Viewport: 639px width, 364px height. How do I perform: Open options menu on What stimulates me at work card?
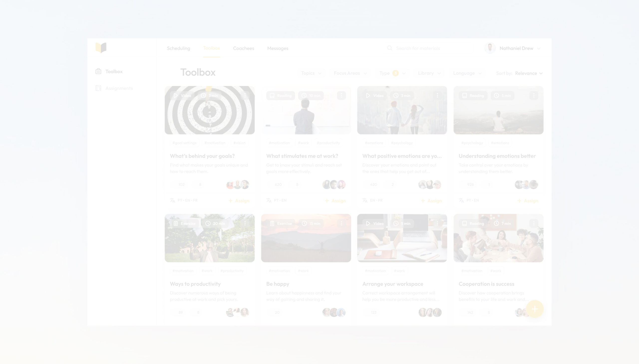coord(341,96)
